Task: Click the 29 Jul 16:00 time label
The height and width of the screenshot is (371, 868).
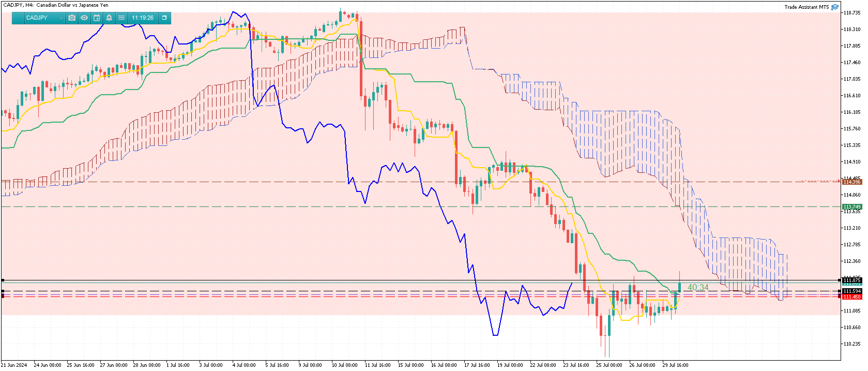Action: point(675,365)
